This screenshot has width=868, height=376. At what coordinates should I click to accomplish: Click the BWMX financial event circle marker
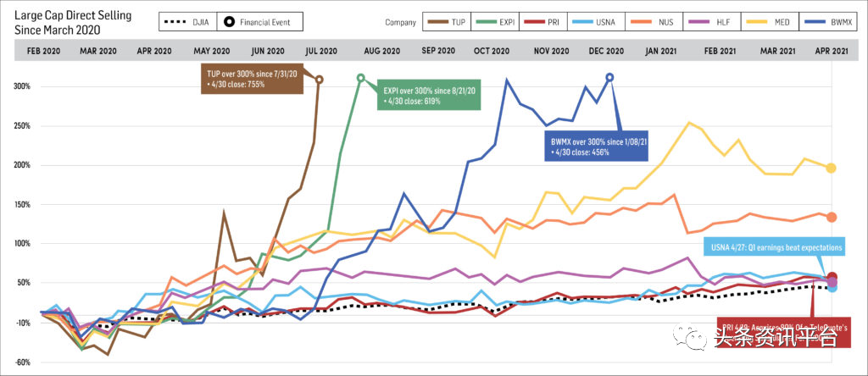[x=609, y=77]
